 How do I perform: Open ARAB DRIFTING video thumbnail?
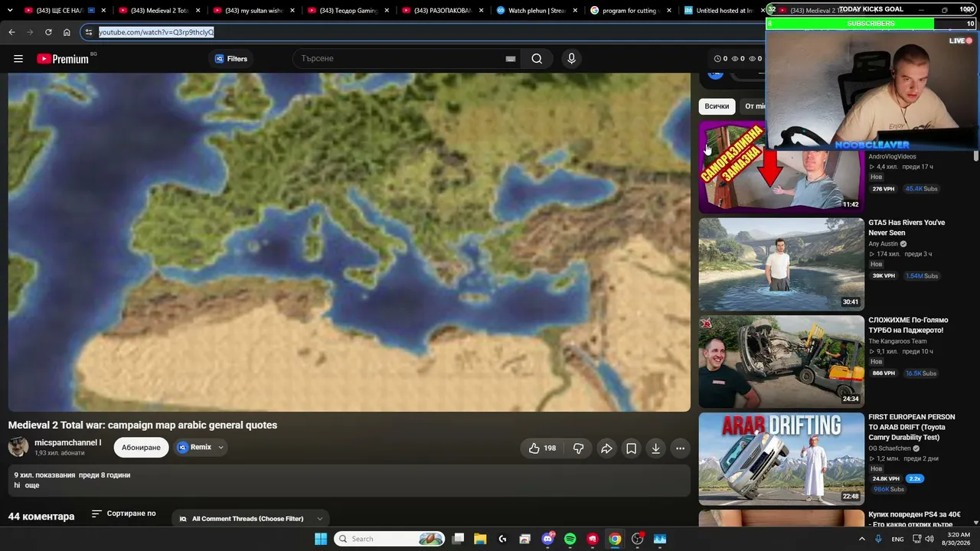781,458
